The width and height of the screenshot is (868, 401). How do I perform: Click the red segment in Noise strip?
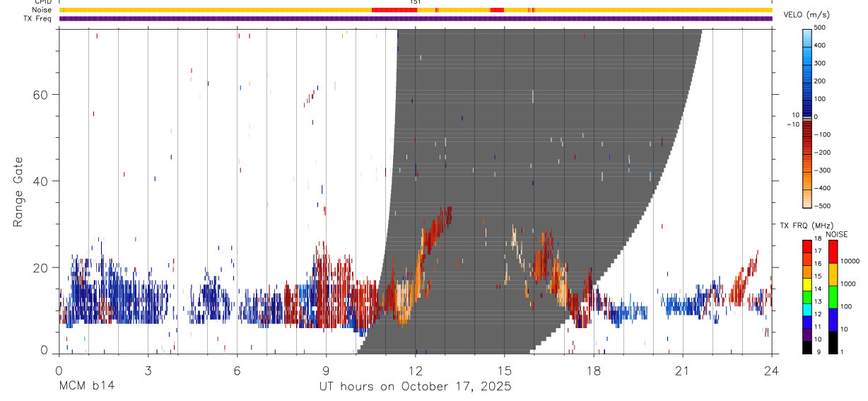point(394,10)
